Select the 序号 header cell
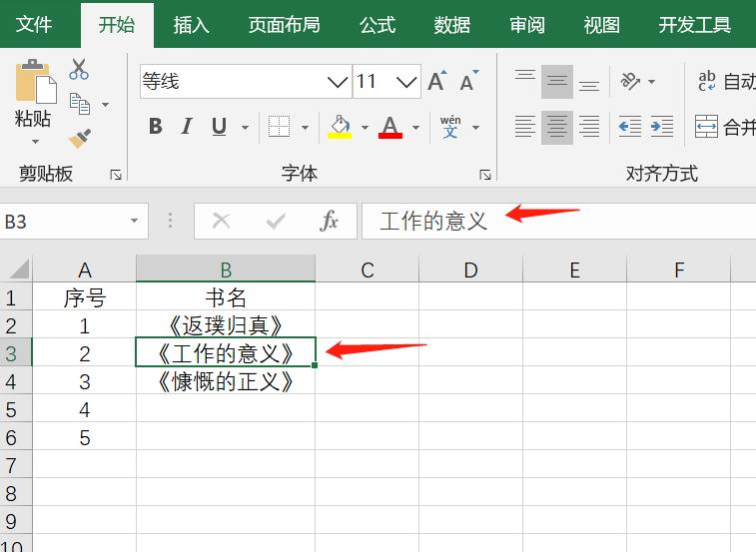Screen dimensions: 756x552 tap(84, 297)
